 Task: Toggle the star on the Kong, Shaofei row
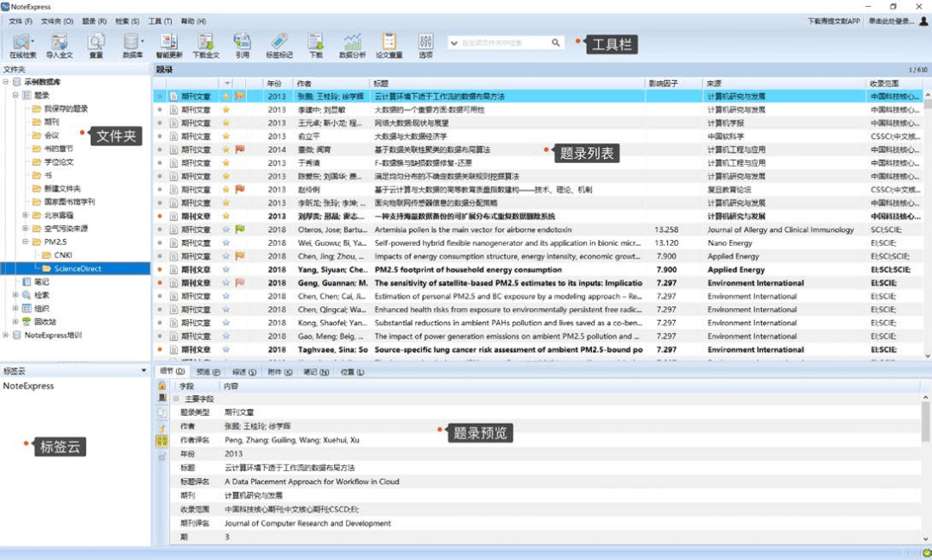click(226, 323)
